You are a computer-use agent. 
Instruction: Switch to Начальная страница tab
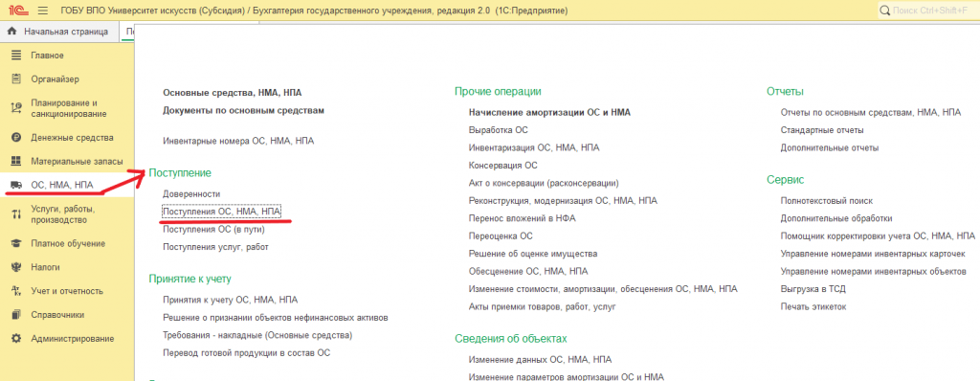click(x=59, y=32)
